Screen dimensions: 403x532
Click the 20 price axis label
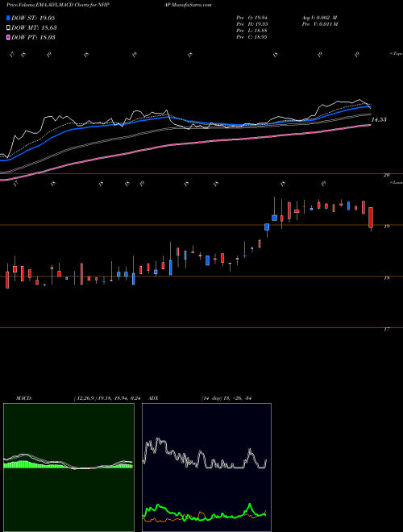click(x=386, y=175)
